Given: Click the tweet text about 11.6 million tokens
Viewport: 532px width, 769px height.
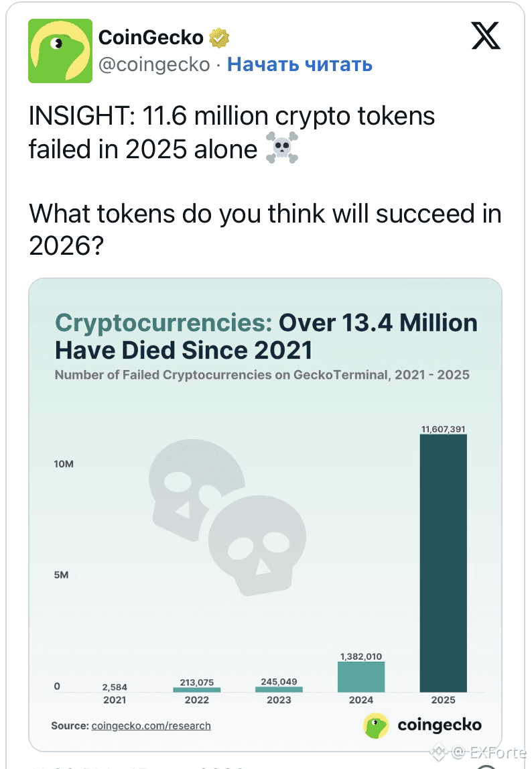Looking at the screenshot, I should 232,132.
